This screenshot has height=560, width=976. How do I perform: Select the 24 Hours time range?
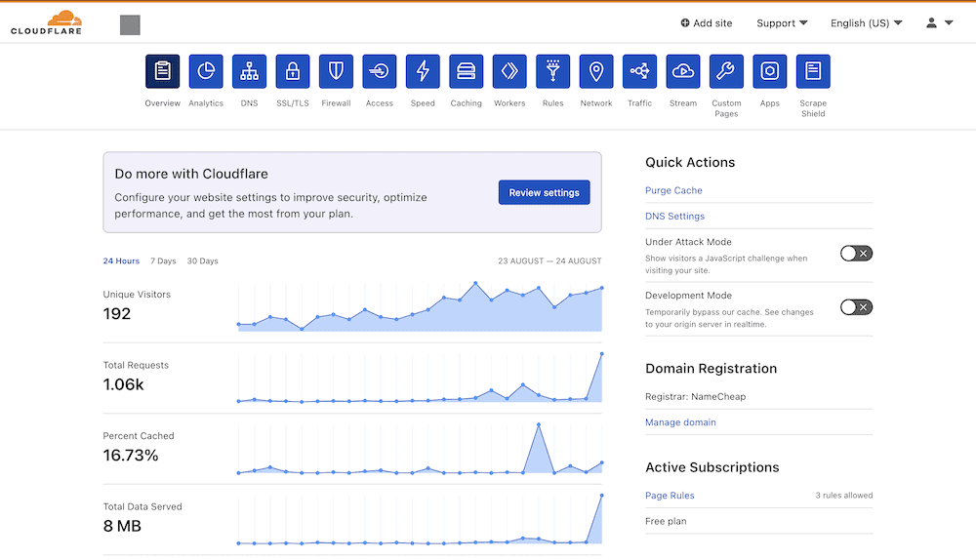click(x=121, y=260)
